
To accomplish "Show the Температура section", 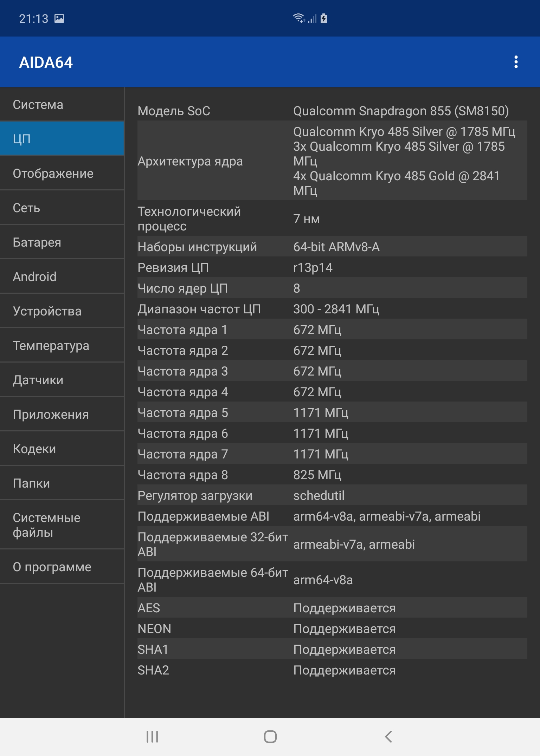I will (x=62, y=345).
